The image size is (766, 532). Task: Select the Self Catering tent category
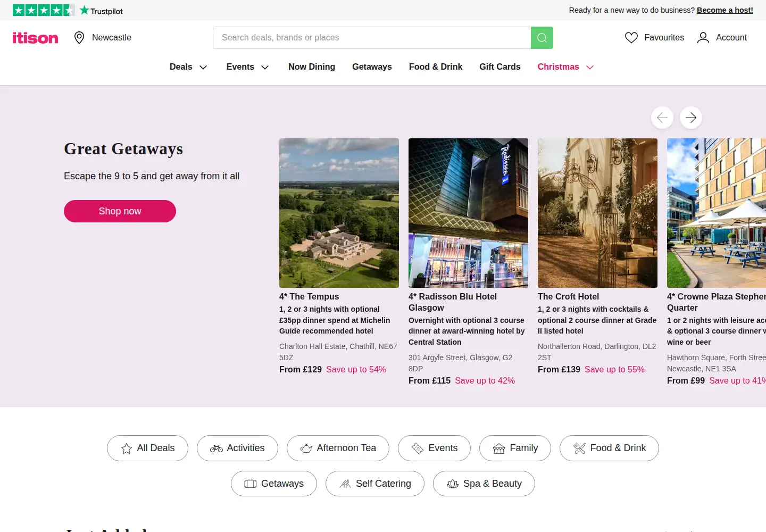(x=375, y=484)
